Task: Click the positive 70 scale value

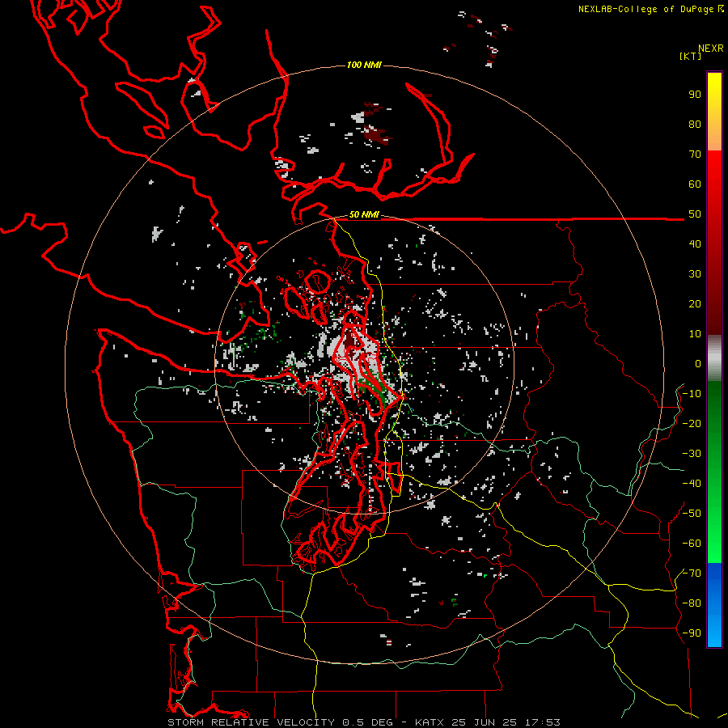Action: tap(695, 154)
